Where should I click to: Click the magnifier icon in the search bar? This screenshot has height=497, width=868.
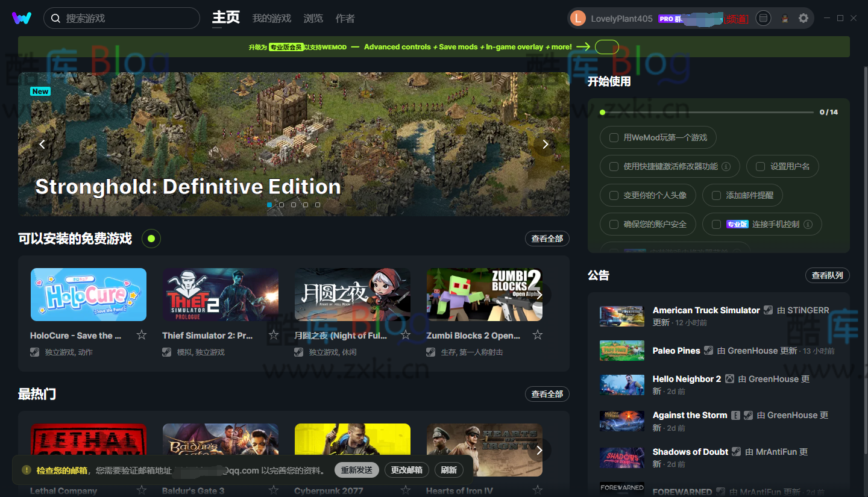point(55,18)
